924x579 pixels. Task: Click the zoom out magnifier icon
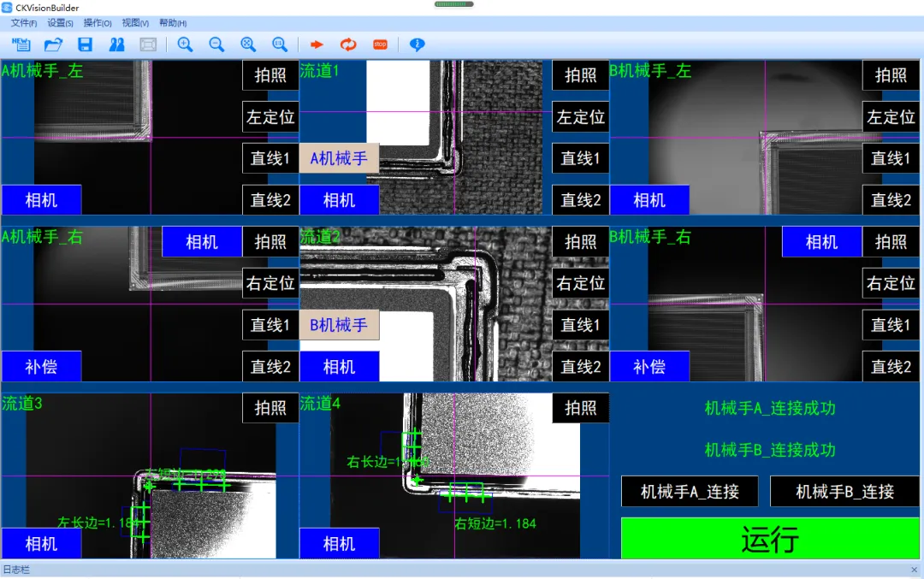pos(216,44)
